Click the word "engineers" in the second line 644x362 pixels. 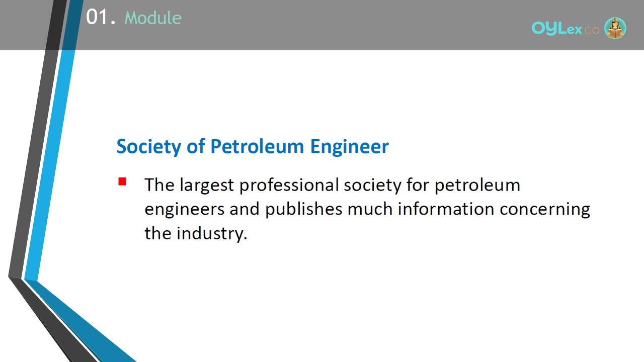(x=185, y=210)
